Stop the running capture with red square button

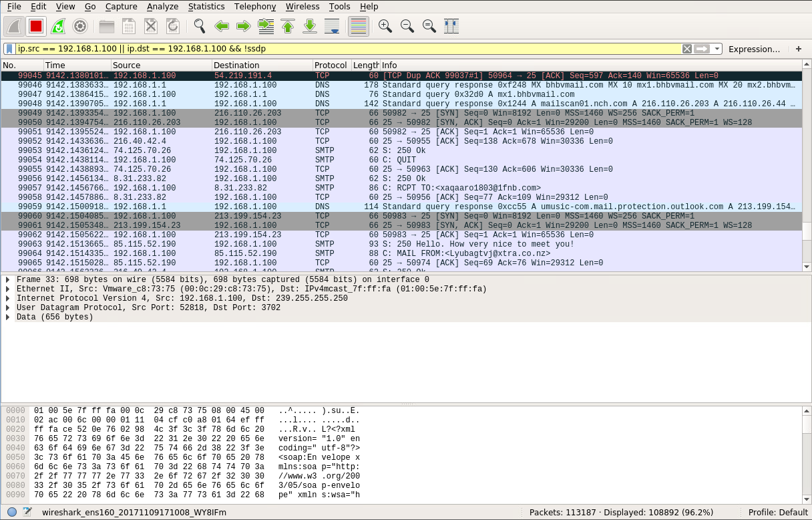[36, 26]
